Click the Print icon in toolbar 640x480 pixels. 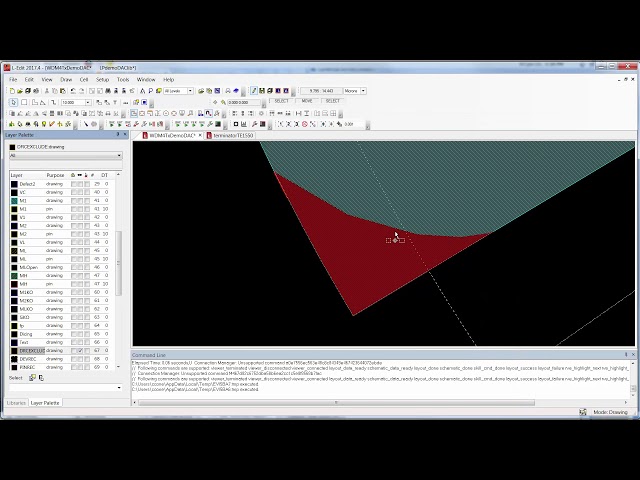click(36, 91)
